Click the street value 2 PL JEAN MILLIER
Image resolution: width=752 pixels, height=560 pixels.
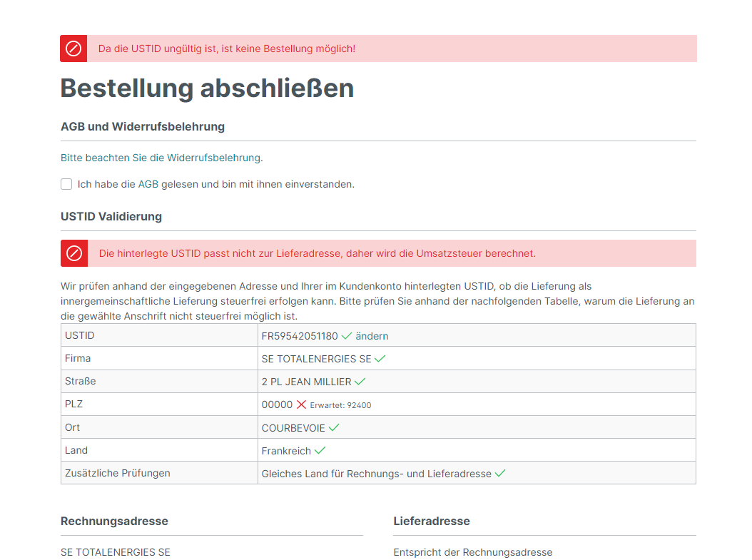pyautogui.click(x=307, y=382)
